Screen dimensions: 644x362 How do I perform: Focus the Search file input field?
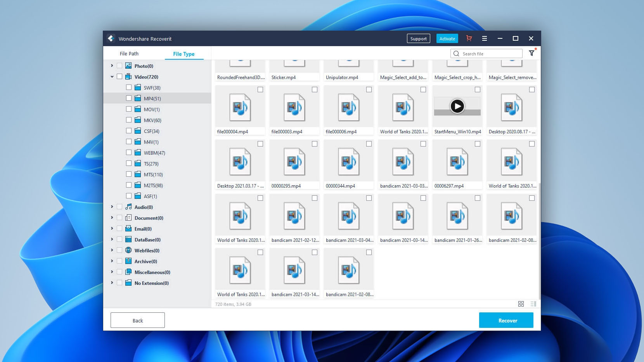pyautogui.click(x=486, y=53)
